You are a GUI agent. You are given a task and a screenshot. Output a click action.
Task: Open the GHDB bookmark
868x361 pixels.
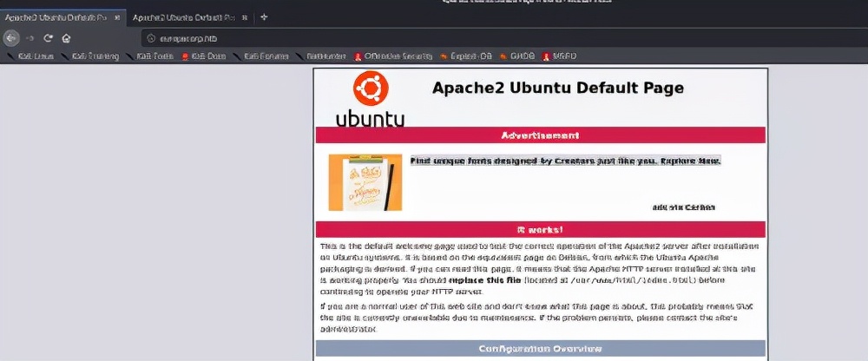[x=517, y=56]
